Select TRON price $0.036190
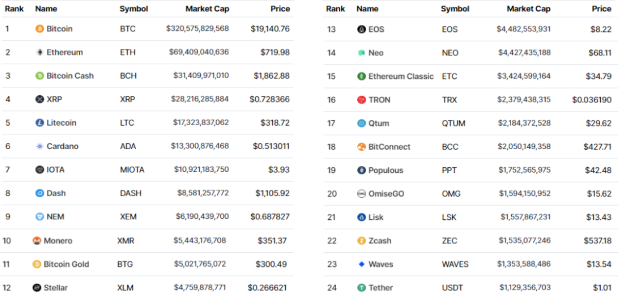644x296 pixels. pyautogui.click(x=592, y=100)
